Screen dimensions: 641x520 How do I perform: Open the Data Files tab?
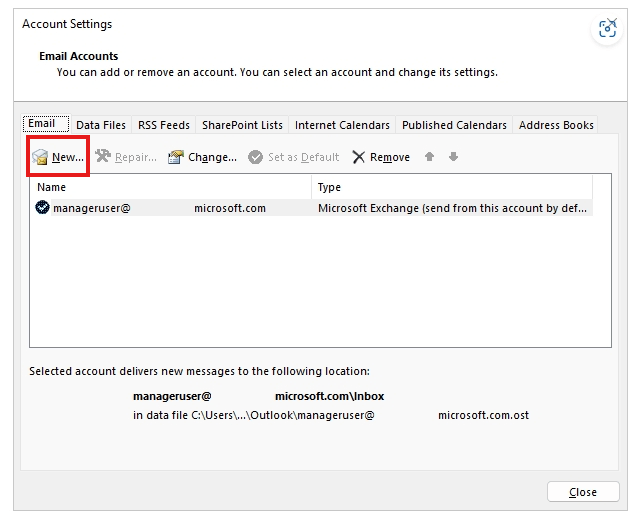coord(101,125)
